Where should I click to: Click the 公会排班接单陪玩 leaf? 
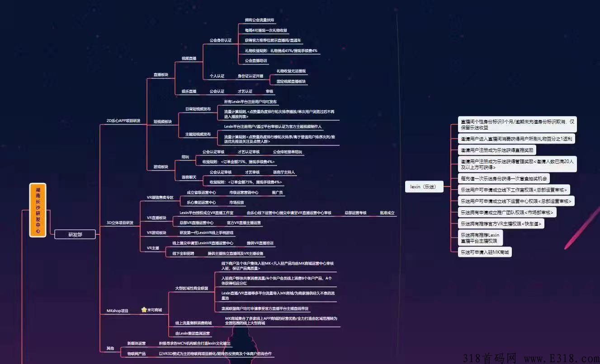[287, 152]
